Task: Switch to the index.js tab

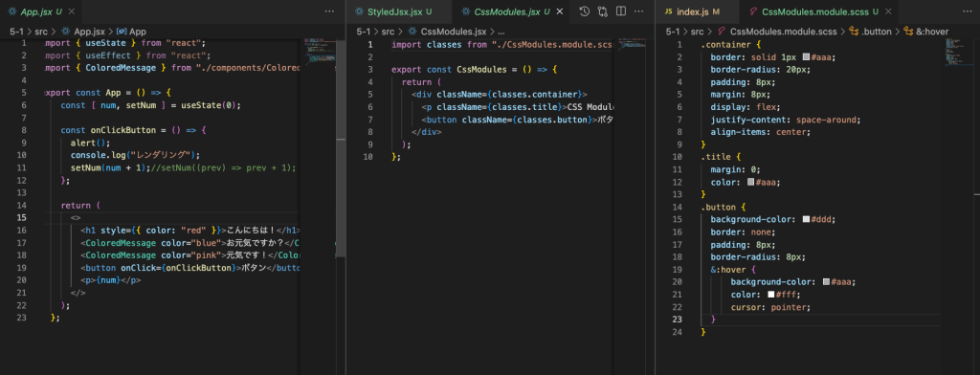Action: coord(692,11)
